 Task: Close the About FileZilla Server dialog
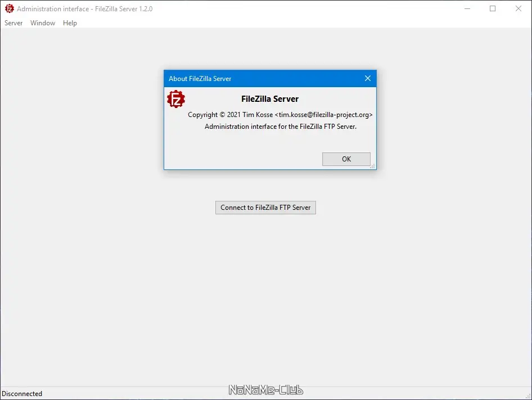(367, 78)
